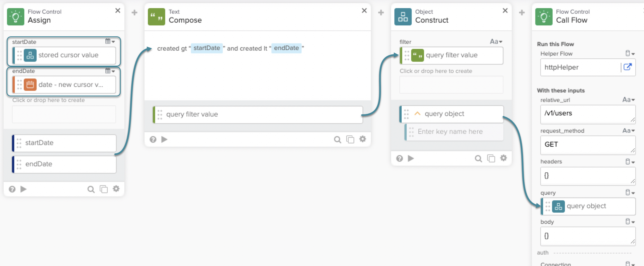Open help icon on Assign card
The width and height of the screenshot is (644, 266).
[12, 189]
